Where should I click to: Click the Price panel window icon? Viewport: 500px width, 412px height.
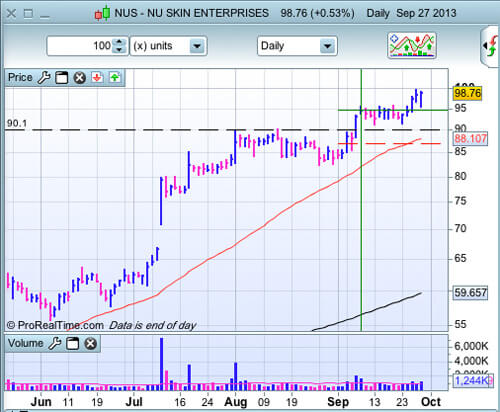click(62, 78)
